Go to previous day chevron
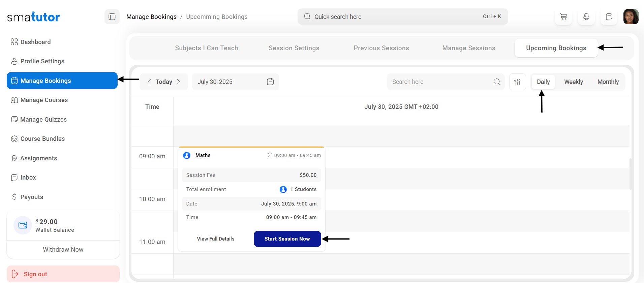 coord(149,82)
